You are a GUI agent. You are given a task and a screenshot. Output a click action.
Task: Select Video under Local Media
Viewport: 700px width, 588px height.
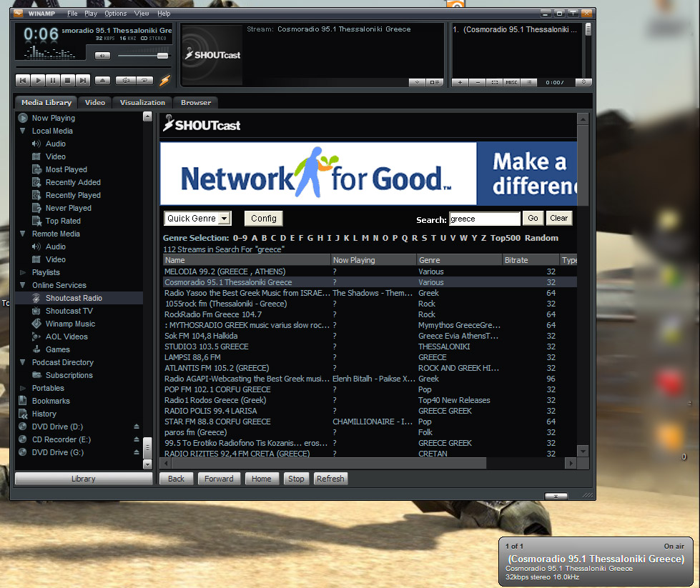55,156
